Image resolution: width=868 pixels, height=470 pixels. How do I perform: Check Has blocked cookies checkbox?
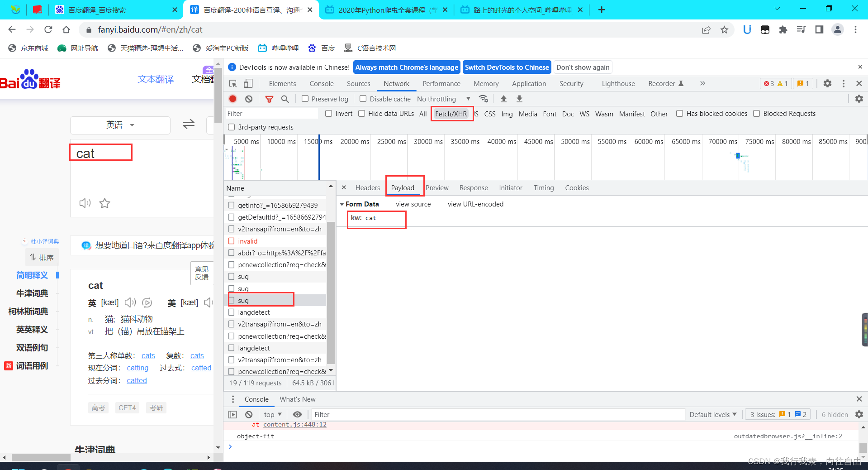coord(679,114)
